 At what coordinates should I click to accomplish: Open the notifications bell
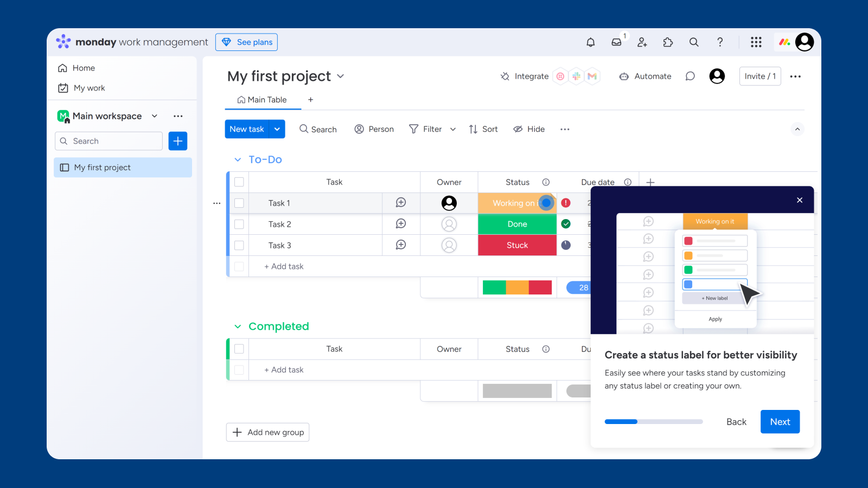pyautogui.click(x=591, y=42)
